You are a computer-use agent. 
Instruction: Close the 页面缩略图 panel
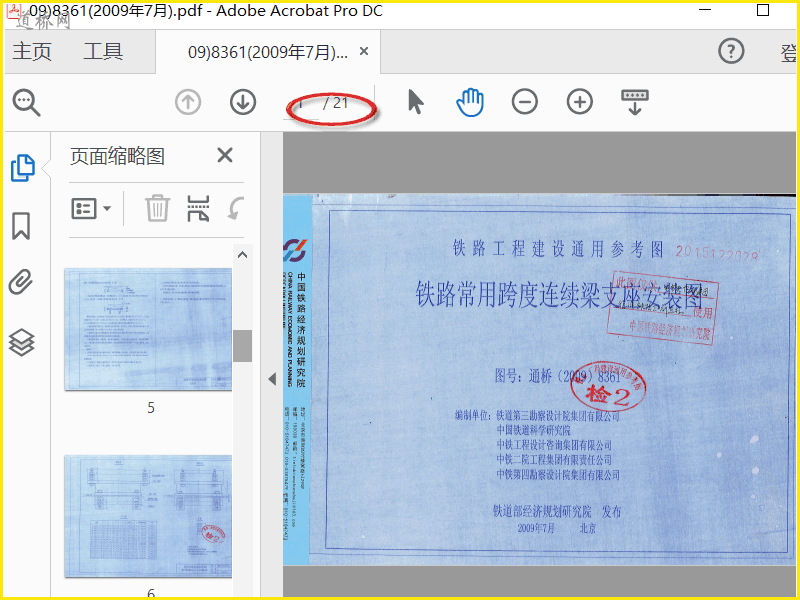point(224,155)
